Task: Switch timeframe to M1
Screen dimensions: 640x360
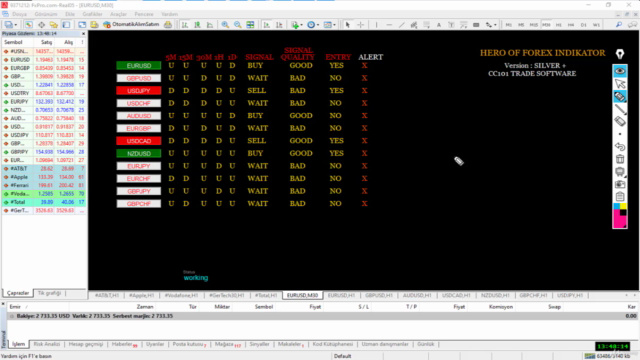Action: [x=509, y=25]
